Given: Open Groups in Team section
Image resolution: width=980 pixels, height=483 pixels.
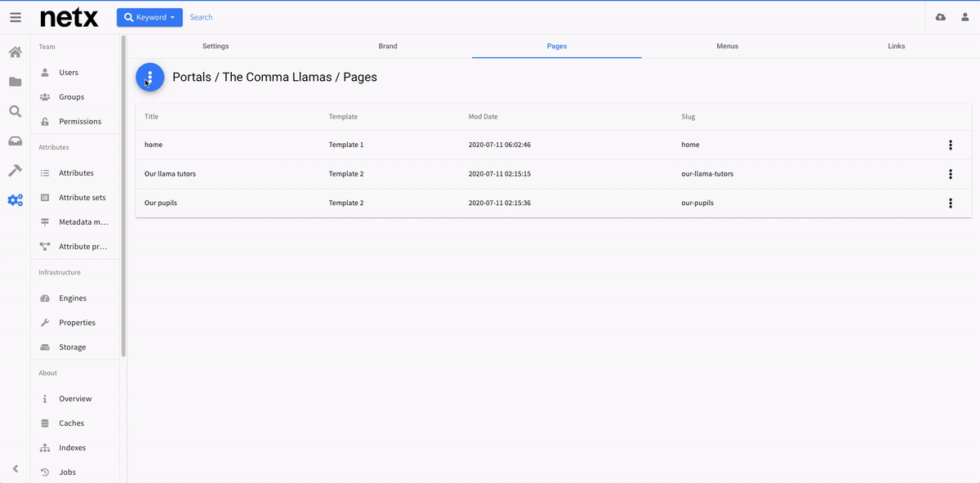Looking at the screenshot, I should [x=75, y=97].
